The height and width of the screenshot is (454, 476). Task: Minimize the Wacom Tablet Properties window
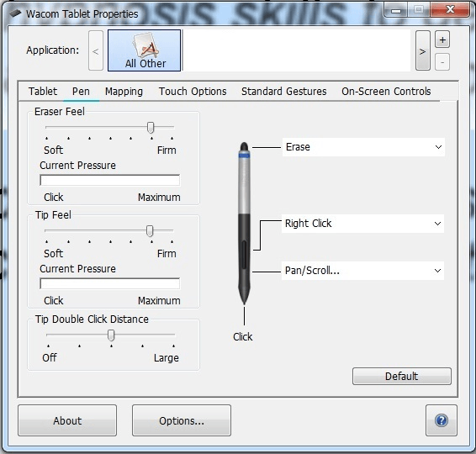click(396, 10)
